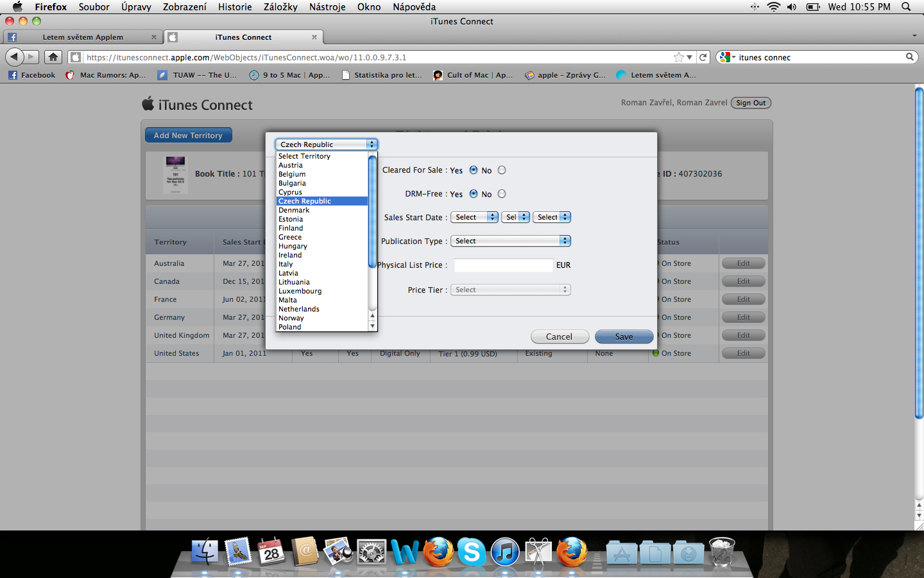This screenshot has width=924, height=578.
Task: Choose Netherlands from the territory list
Action: [x=321, y=309]
